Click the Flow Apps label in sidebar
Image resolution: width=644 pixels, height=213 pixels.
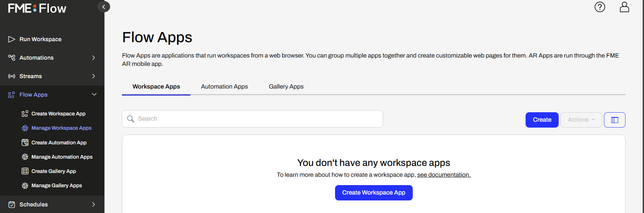tap(33, 94)
